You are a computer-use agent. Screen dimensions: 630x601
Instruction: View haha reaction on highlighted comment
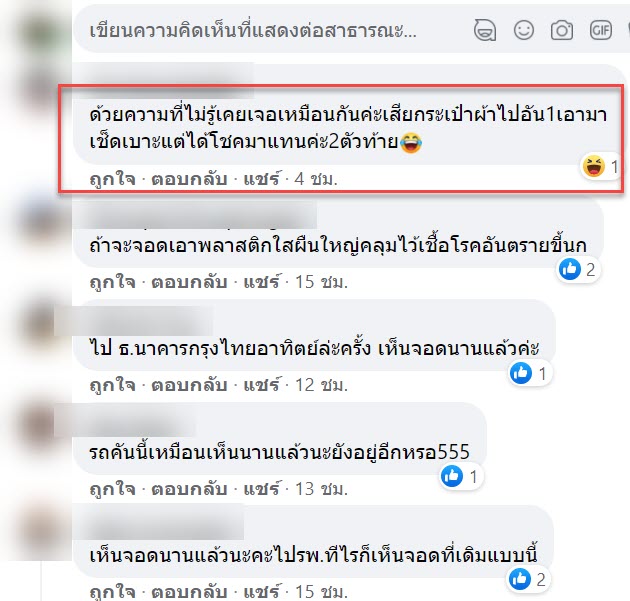click(600, 166)
